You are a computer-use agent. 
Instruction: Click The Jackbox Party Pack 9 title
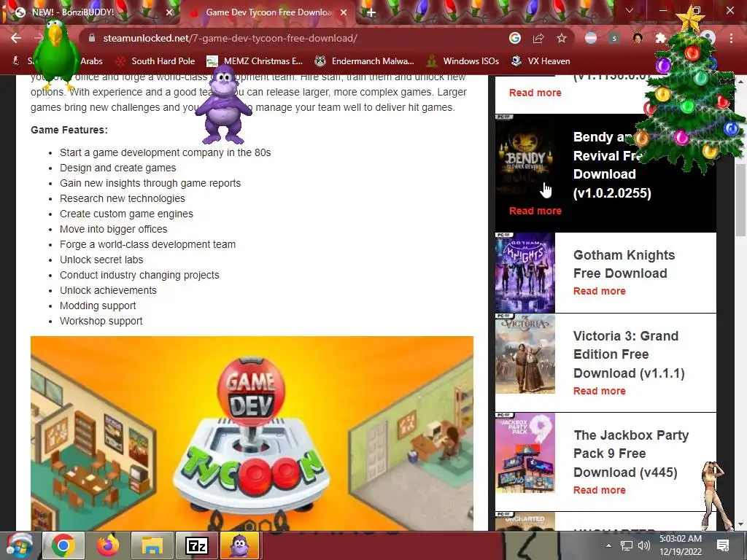coord(631,454)
